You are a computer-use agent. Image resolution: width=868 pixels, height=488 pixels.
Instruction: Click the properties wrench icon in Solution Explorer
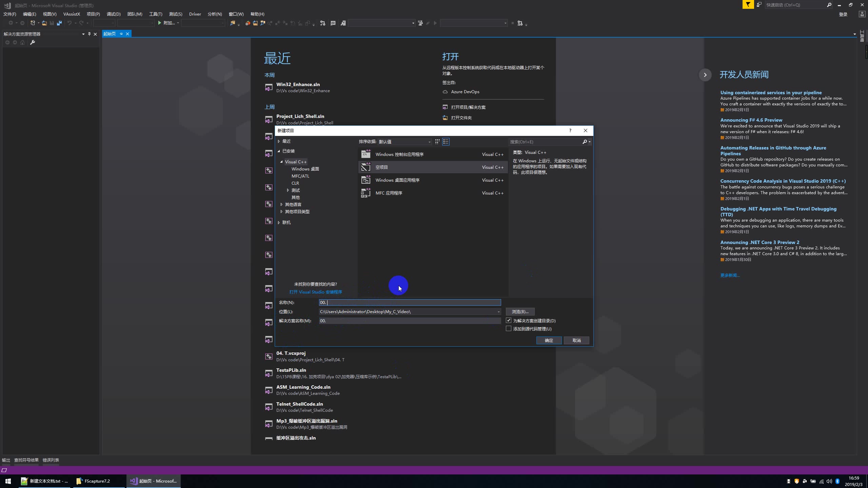click(33, 42)
